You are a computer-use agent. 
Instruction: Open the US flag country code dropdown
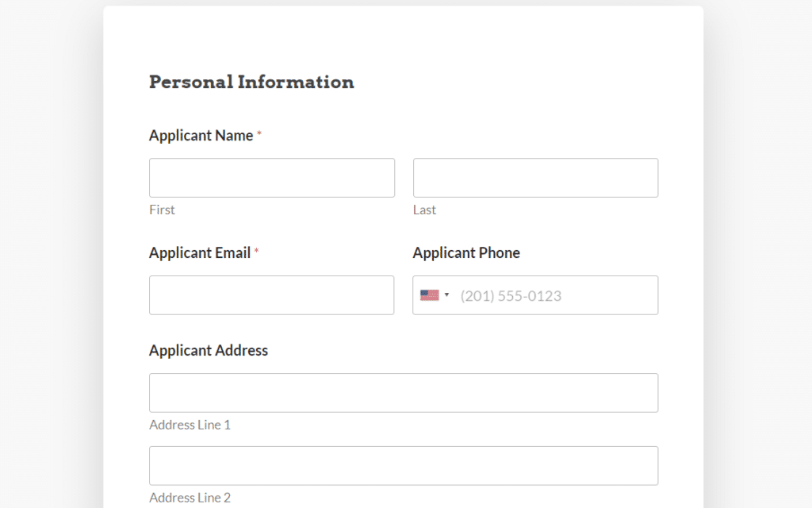[435, 295]
